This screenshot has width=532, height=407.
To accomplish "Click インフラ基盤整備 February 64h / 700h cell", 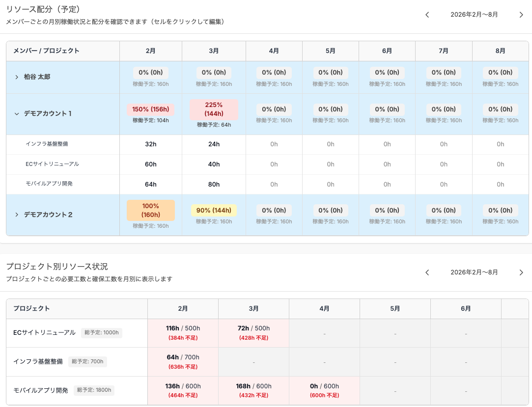I will (183, 362).
